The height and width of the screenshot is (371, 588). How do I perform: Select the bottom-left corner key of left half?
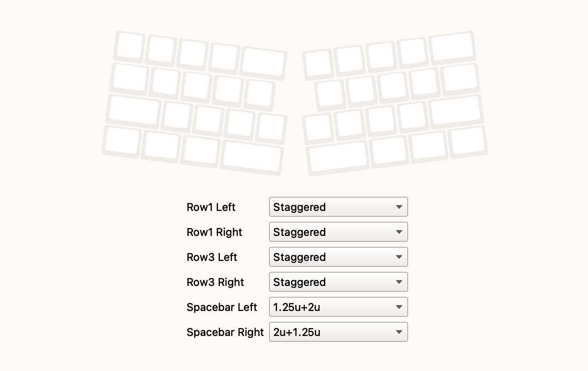coord(122,141)
